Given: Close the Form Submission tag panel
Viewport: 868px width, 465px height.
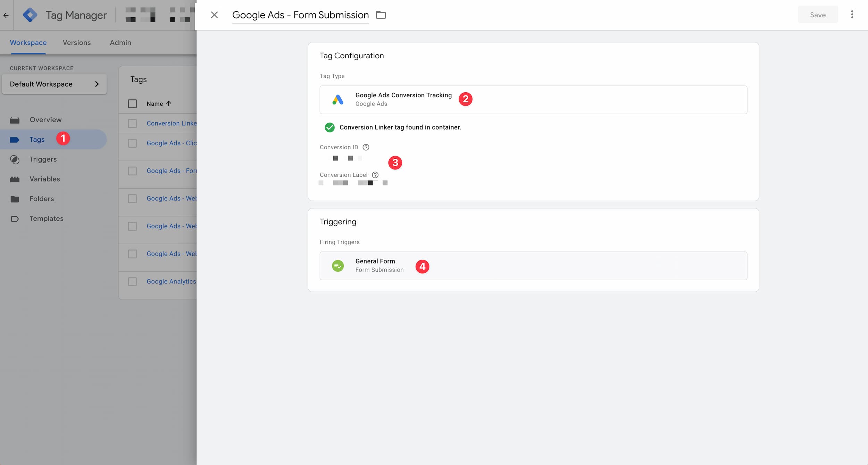Looking at the screenshot, I should 214,15.
